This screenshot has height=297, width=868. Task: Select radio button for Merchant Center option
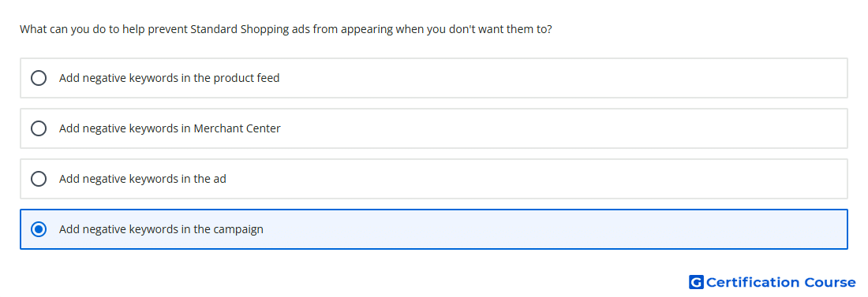39,128
